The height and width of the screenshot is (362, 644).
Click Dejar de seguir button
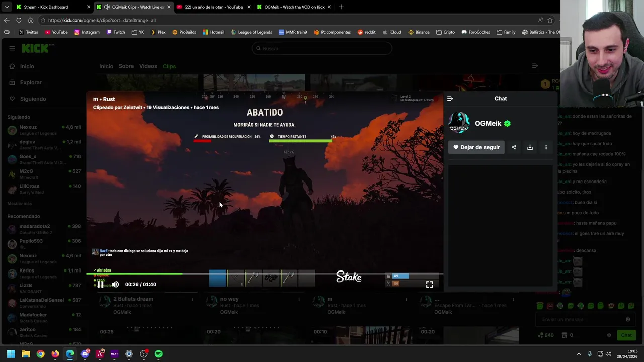click(476, 147)
